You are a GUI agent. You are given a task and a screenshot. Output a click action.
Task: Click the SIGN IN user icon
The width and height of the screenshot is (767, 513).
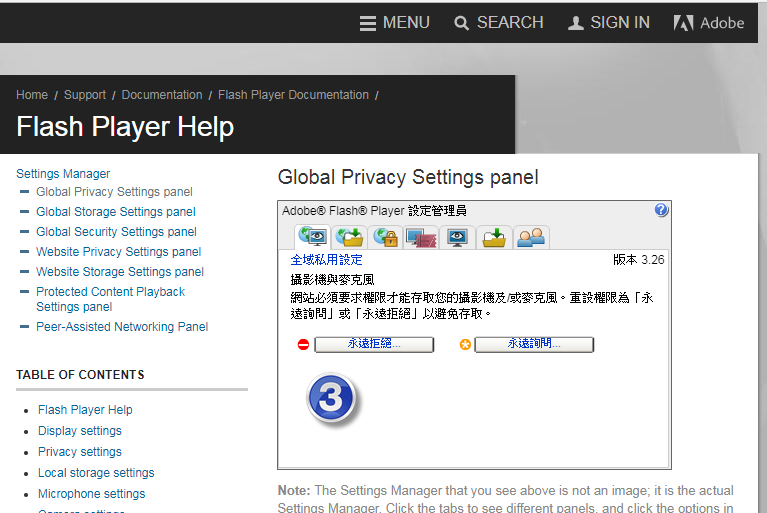point(576,23)
